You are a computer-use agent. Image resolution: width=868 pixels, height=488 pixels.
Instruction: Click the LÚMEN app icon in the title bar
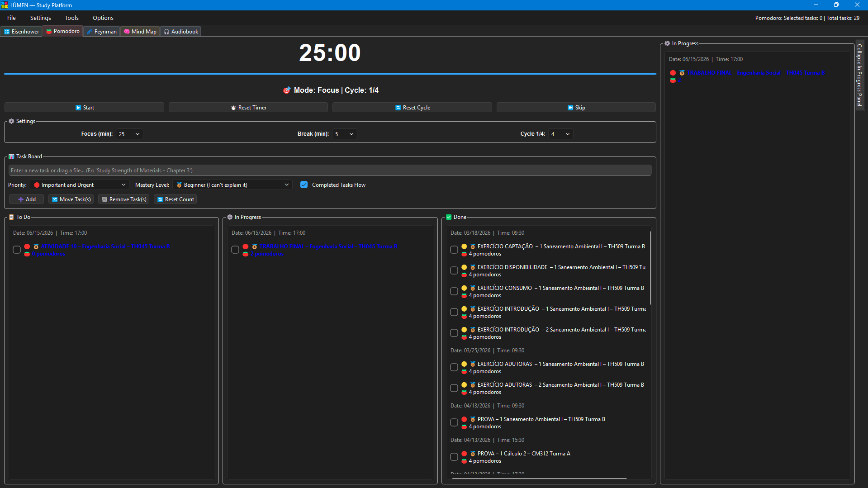[x=5, y=5]
